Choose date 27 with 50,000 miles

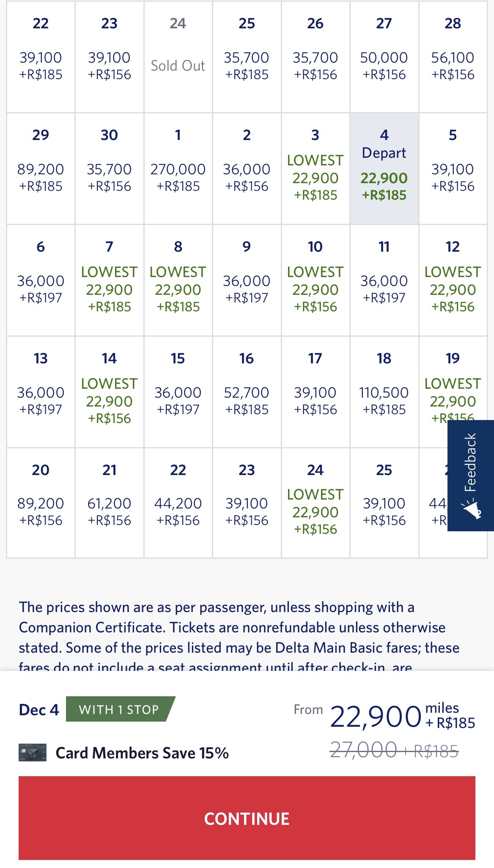384,57
